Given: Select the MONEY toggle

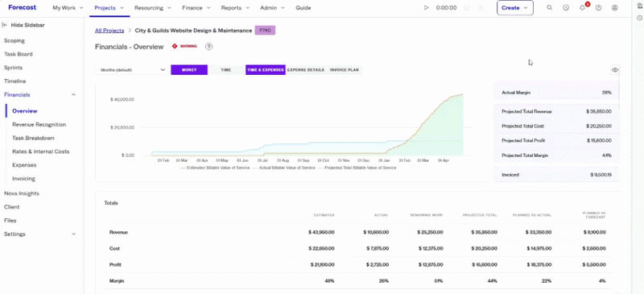Looking at the screenshot, I should pos(189,70).
